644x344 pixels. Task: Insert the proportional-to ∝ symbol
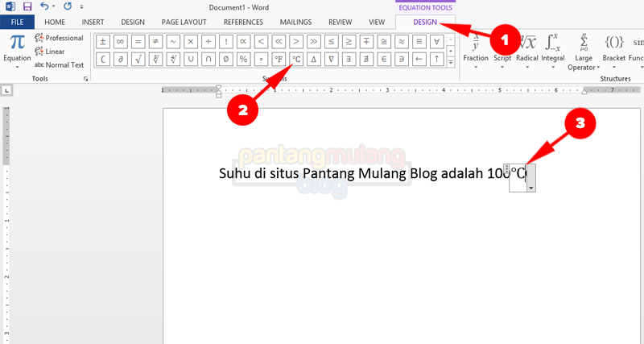click(243, 42)
